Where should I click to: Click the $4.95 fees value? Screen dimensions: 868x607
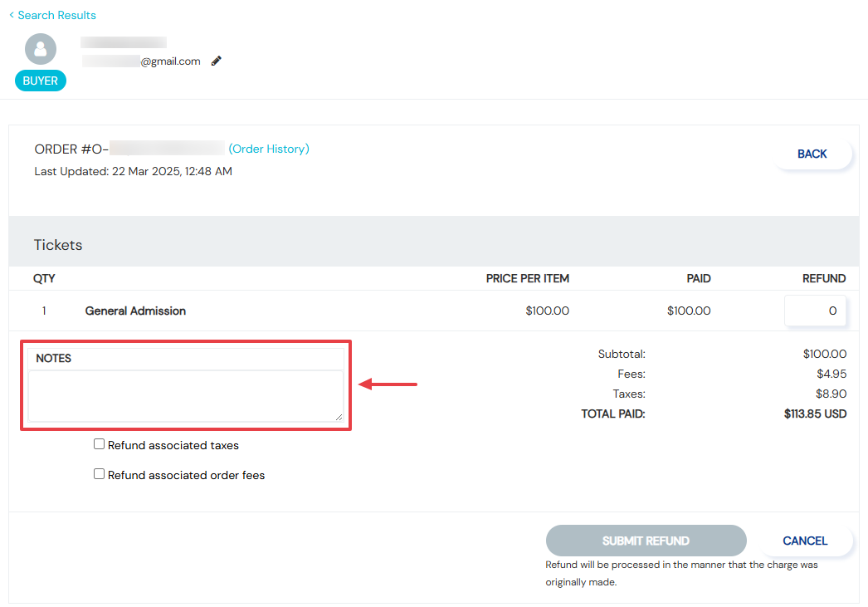831,374
